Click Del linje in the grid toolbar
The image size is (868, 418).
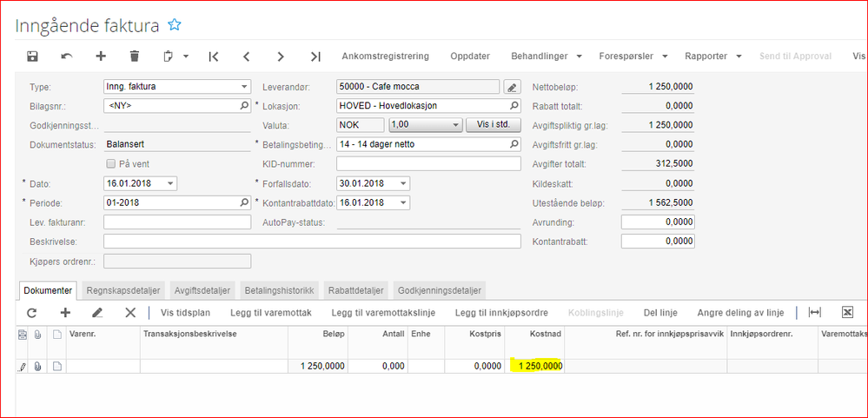(x=660, y=313)
